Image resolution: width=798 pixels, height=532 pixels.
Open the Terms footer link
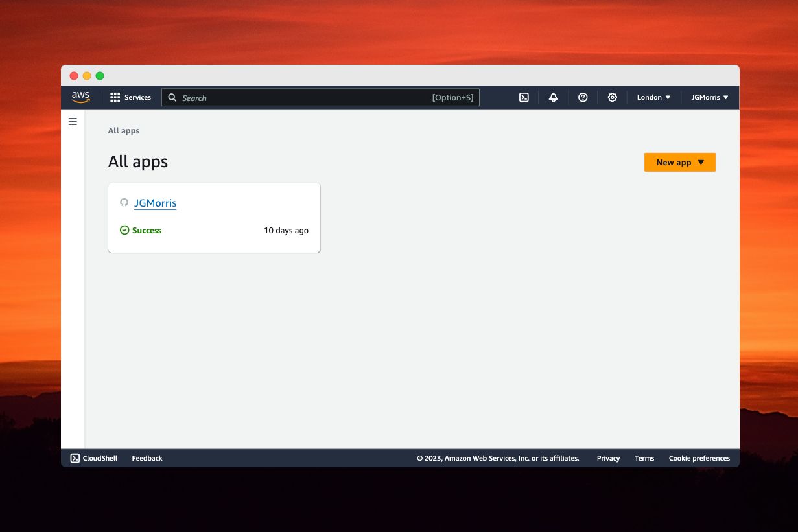(644, 458)
